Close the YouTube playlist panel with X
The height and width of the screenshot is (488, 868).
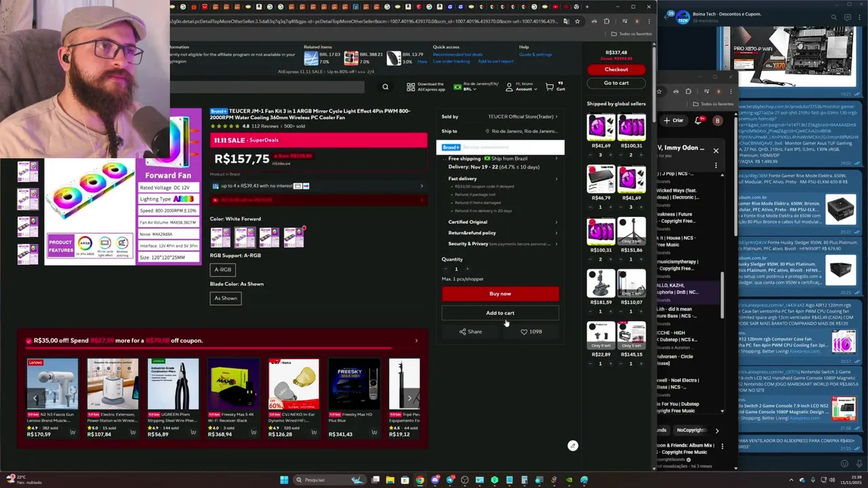click(x=715, y=150)
